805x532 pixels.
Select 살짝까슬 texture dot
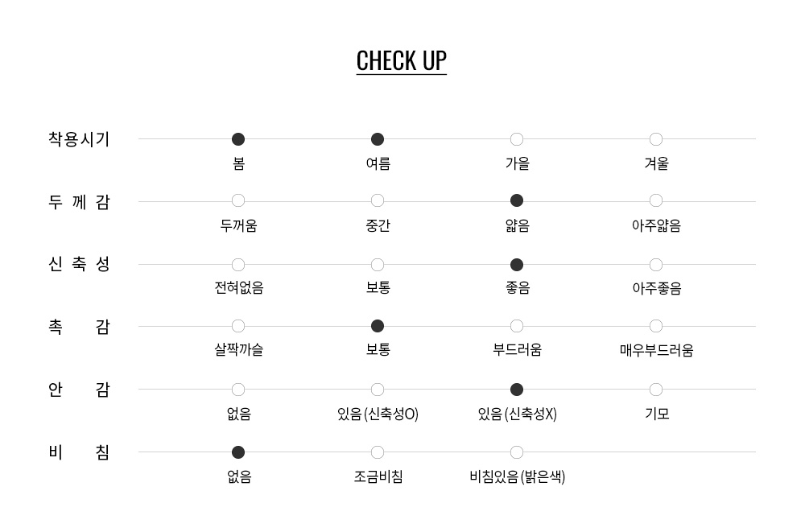pos(238,326)
